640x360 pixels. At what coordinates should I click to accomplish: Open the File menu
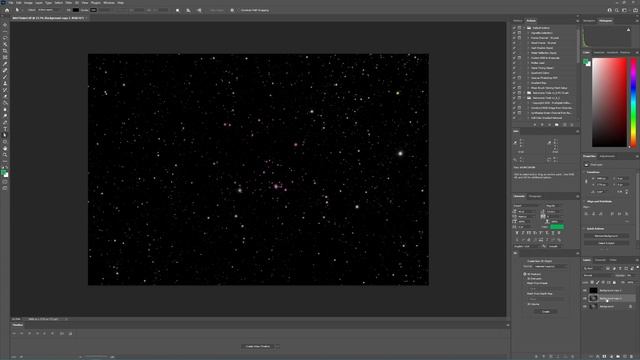pyautogui.click(x=11, y=2)
